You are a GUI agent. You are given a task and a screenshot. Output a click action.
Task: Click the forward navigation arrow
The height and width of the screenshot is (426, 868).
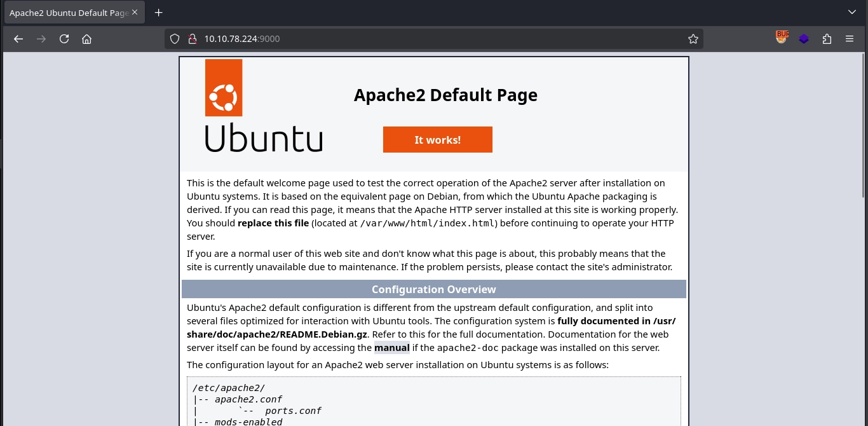click(41, 39)
